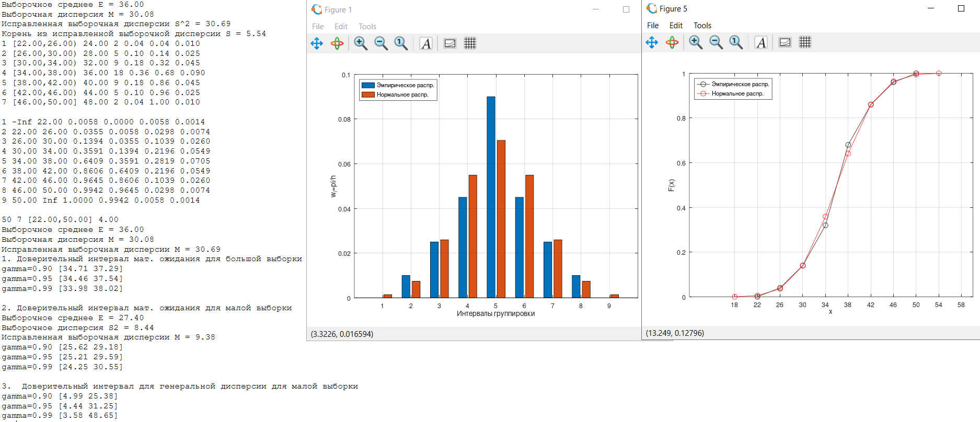Open the File menu of Figure 1
This screenshot has height=422, width=980.
pos(318,27)
